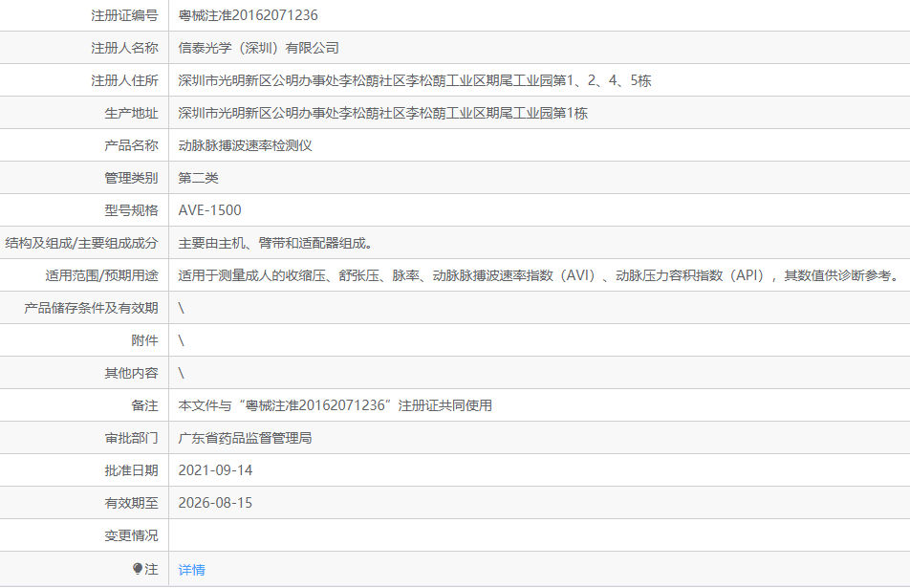
Task: Click the 型号规格 label
Action: 131,210
